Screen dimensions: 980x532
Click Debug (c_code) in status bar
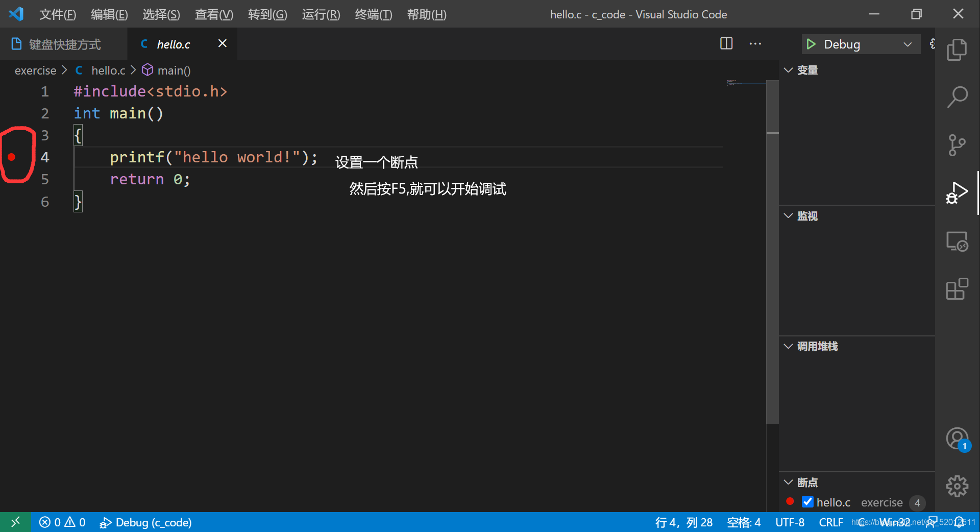tap(146, 522)
